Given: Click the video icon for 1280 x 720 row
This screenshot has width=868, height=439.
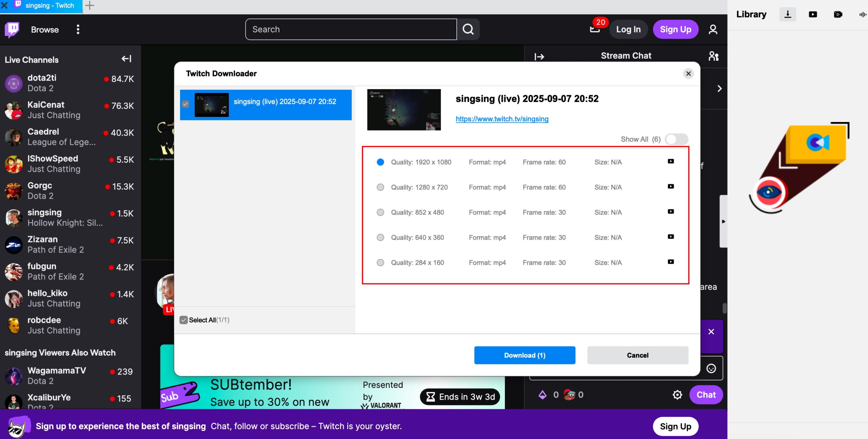Looking at the screenshot, I should [x=671, y=186].
